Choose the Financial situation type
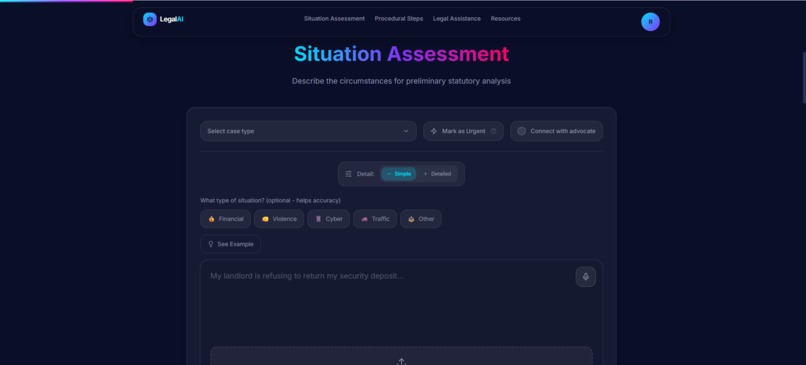This screenshot has width=806, height=365. pos(226,219)
